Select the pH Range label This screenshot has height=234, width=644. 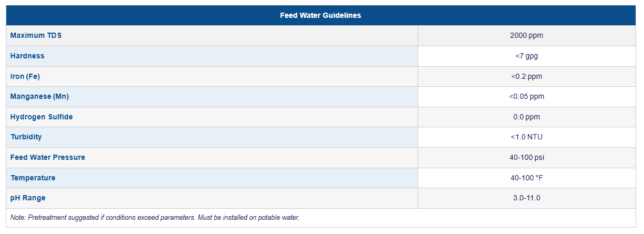click(x=28, y=198)
